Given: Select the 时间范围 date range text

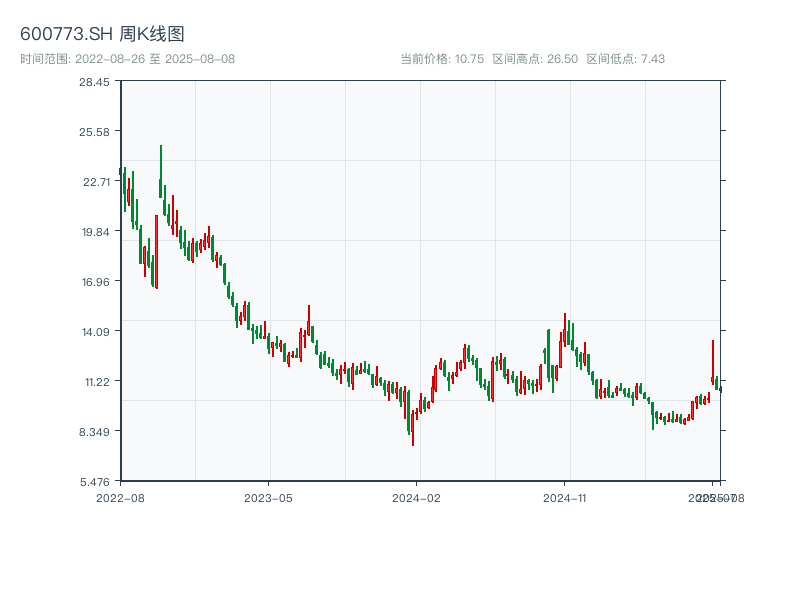Looking at the screenshot, I should (127, 59).
